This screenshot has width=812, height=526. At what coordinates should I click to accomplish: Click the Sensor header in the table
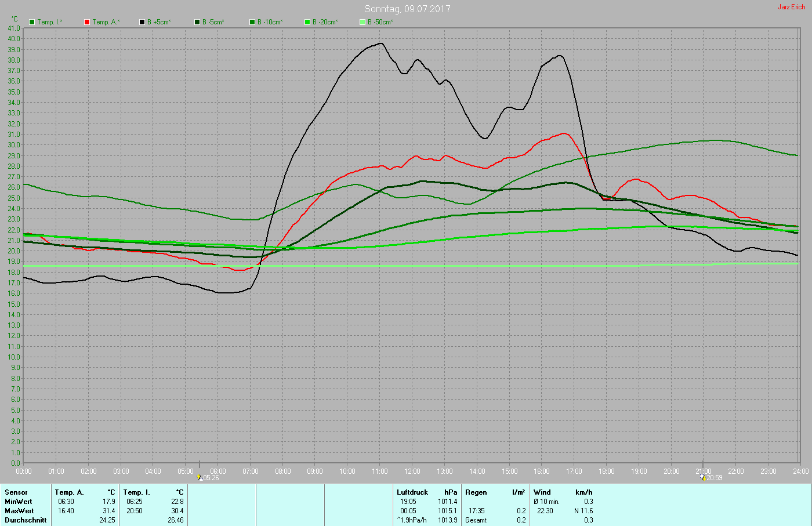(16, 492)
